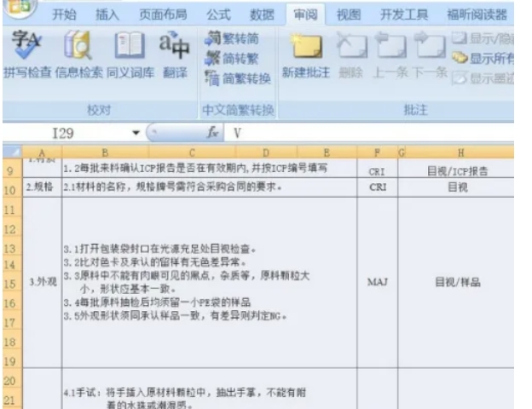The image size is (532, 409).
Task: Select column A header
Action: pyautogui.click(x=42, y=153)
